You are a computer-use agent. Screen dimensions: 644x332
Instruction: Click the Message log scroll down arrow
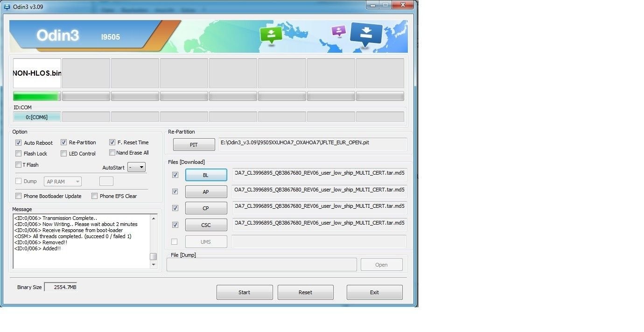[154, 265]
